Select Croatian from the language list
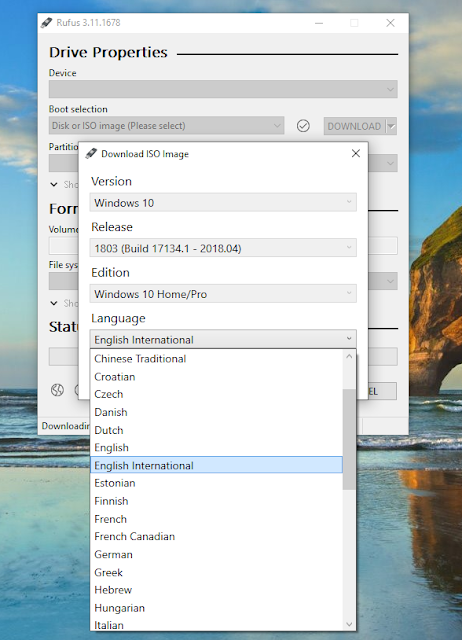 (x=216, y=377)
